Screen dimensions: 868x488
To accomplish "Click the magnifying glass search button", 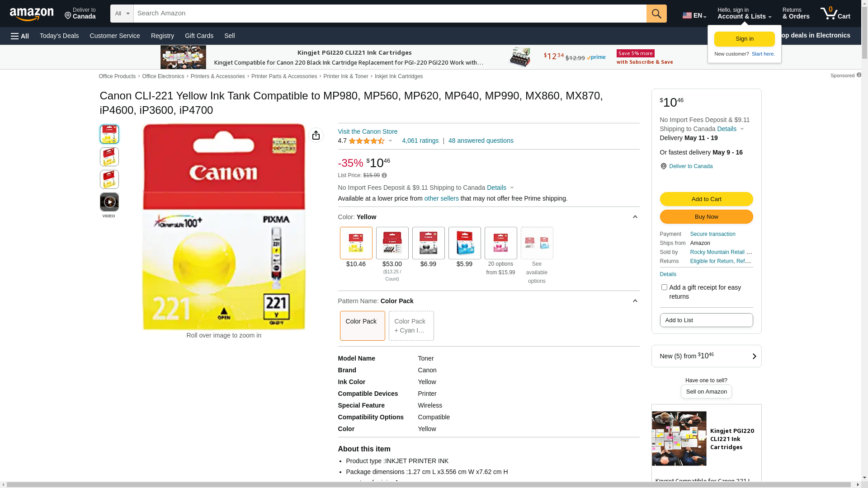I will (656, 14).
